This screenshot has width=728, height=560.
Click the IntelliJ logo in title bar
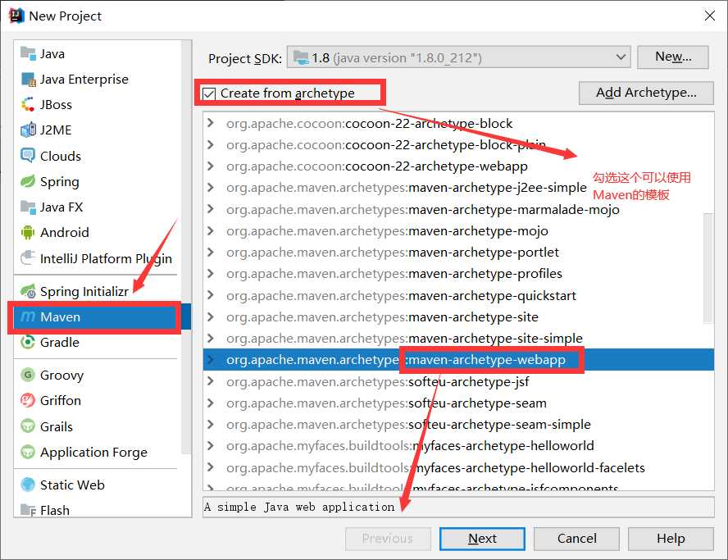[x=16, y=16]
